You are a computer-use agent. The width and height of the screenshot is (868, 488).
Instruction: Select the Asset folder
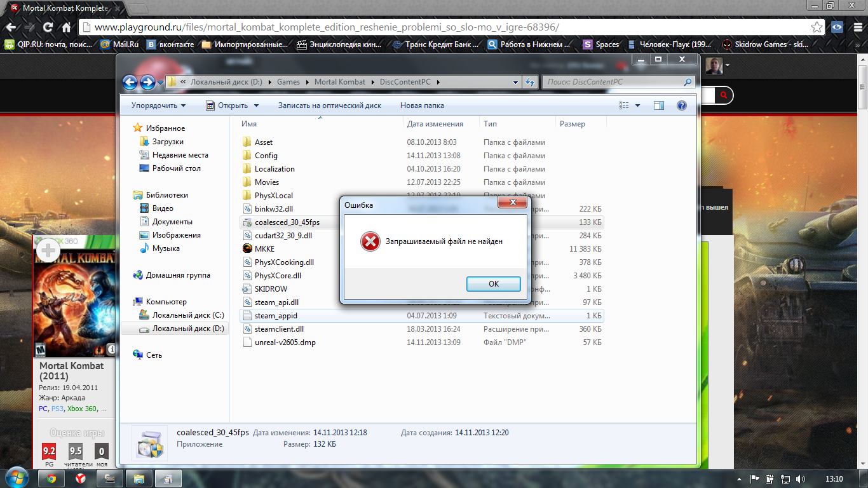click(263, 142)
